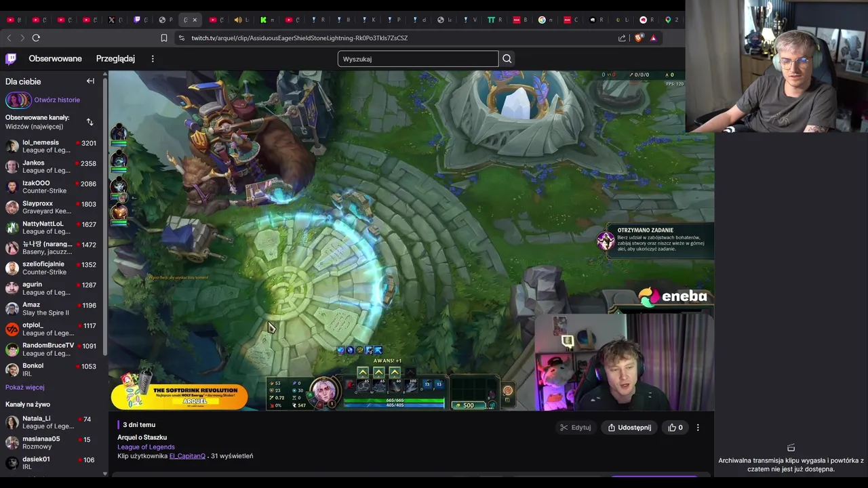Bookmark this page in address bar
The image size is (868, 488).
pos(163,38)
